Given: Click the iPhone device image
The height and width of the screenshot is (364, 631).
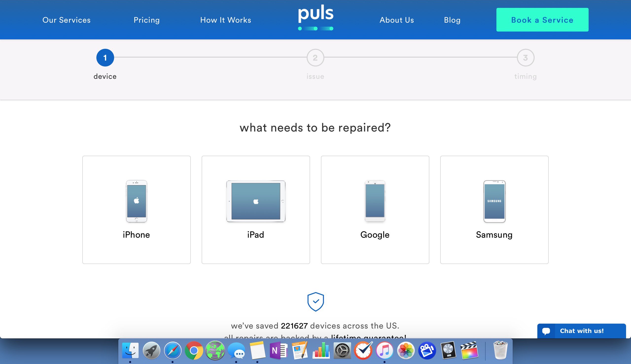Looking at the screenshot, I should (137, 201).
